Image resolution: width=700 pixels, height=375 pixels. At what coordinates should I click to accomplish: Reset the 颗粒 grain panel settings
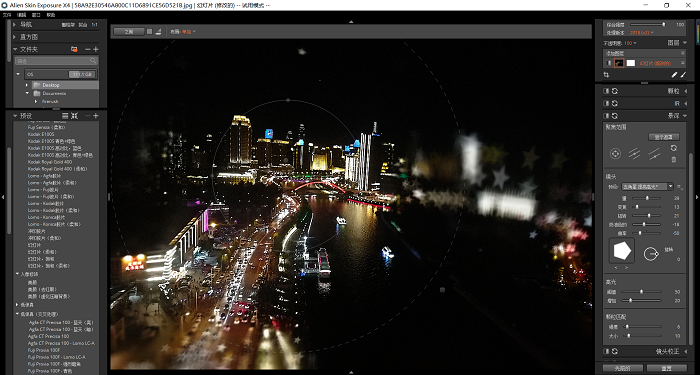[x=615, y=91]
